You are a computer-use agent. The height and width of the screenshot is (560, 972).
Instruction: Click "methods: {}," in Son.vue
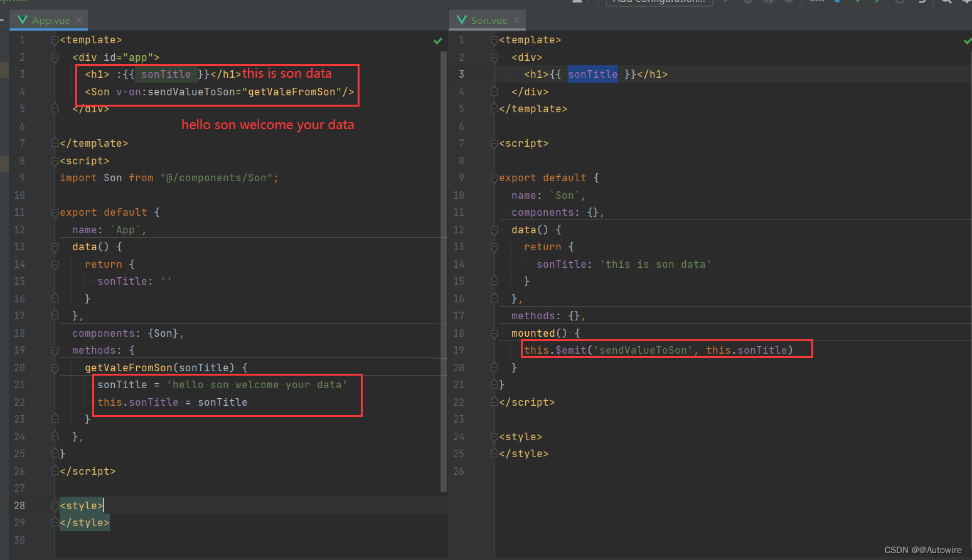click(x=548, y=316)
